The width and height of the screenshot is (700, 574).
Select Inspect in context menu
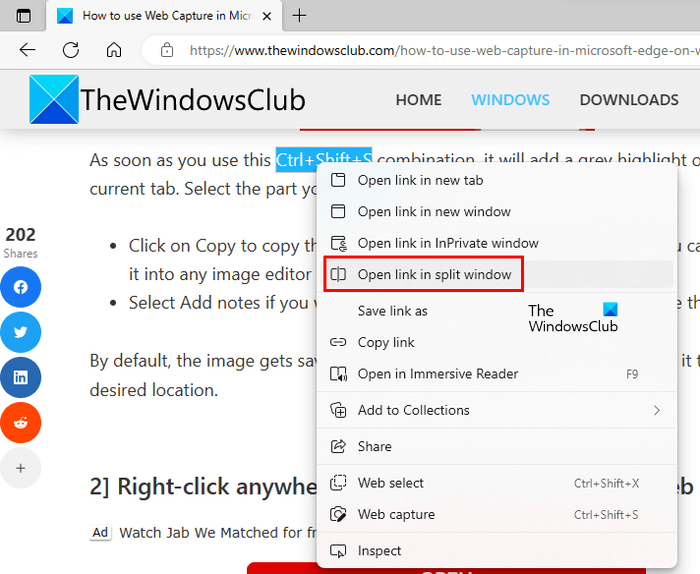point(496,551)
